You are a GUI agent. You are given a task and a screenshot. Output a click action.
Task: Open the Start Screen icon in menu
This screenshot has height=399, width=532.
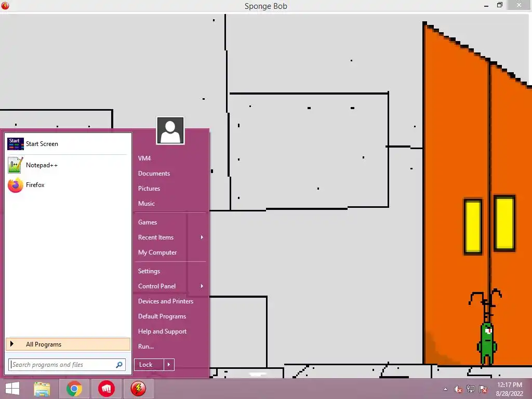(16, 144)
